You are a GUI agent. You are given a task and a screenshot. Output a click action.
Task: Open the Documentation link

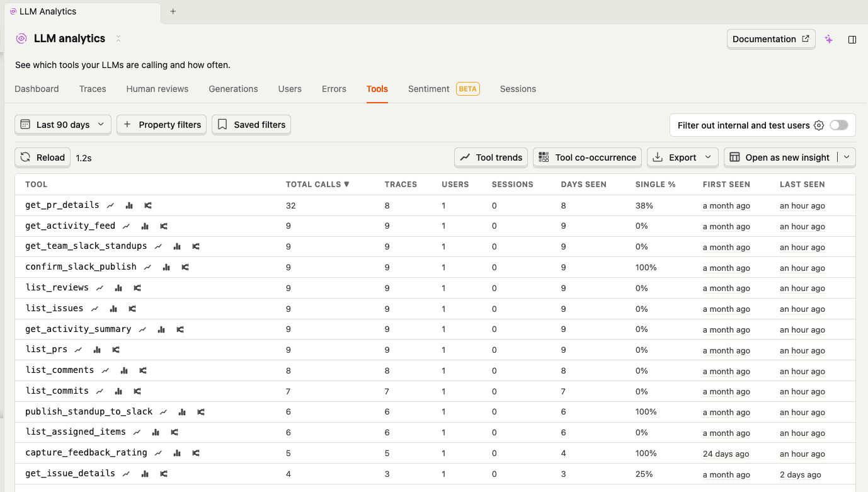click(x=771, y=38)
